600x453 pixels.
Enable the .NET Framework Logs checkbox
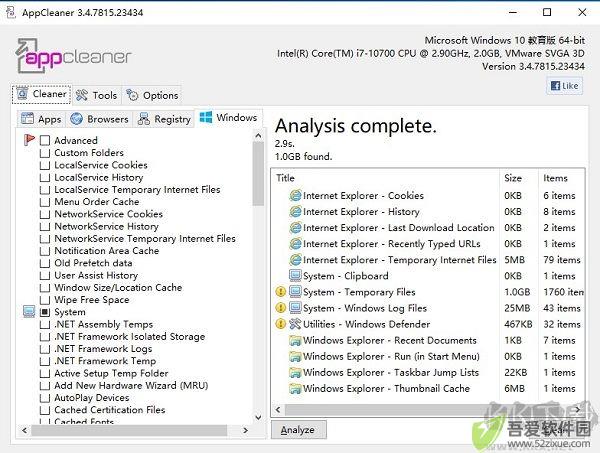click(x=45, y=349)
